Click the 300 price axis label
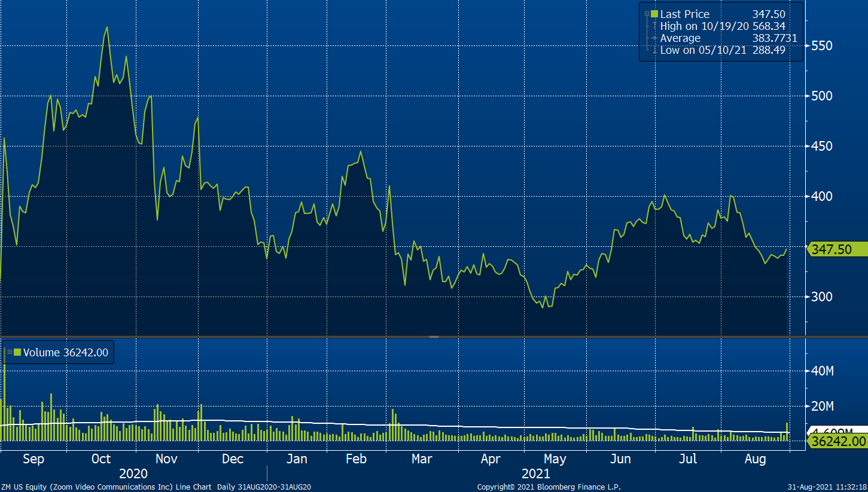 click(x=822, y=297)
